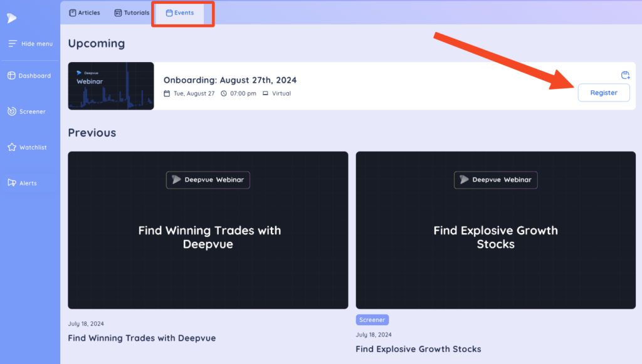
Task: Switch to the Articles tab
Action: [x=85, y=13]
